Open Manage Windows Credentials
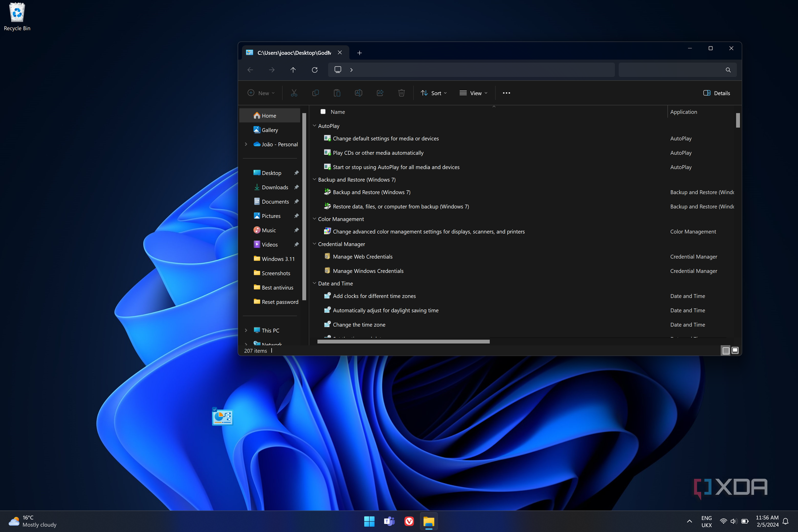Viewport: 798px width, 532px height. pyautogui.click(x=368, y=271)
